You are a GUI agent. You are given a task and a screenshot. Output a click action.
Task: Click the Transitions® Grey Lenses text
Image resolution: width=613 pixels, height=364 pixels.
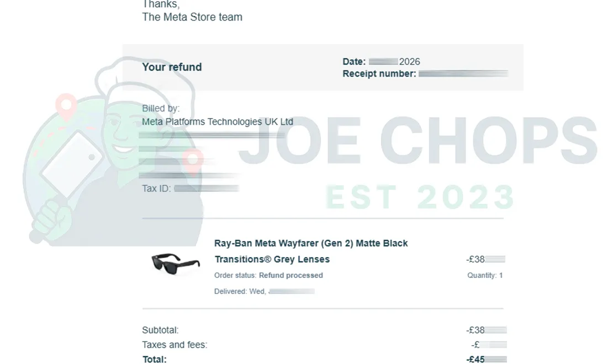tap(272, 259)
